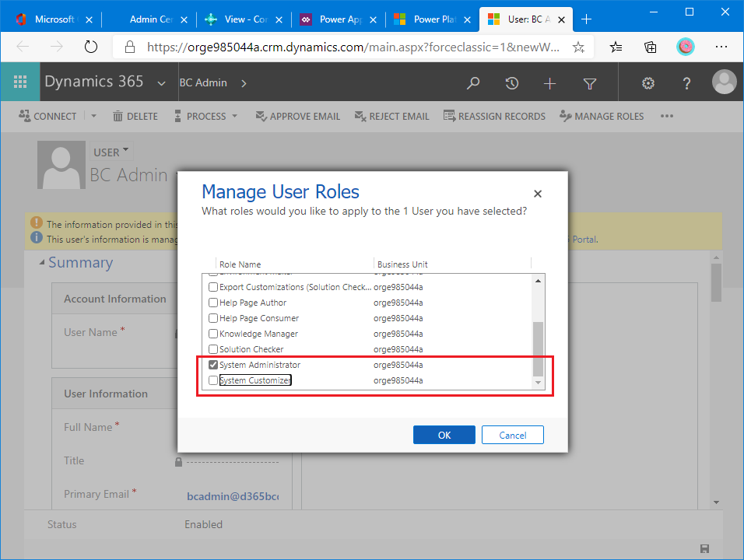Click the page vertical scrollbar thumb
744x560 pixels.
(716, 282)
